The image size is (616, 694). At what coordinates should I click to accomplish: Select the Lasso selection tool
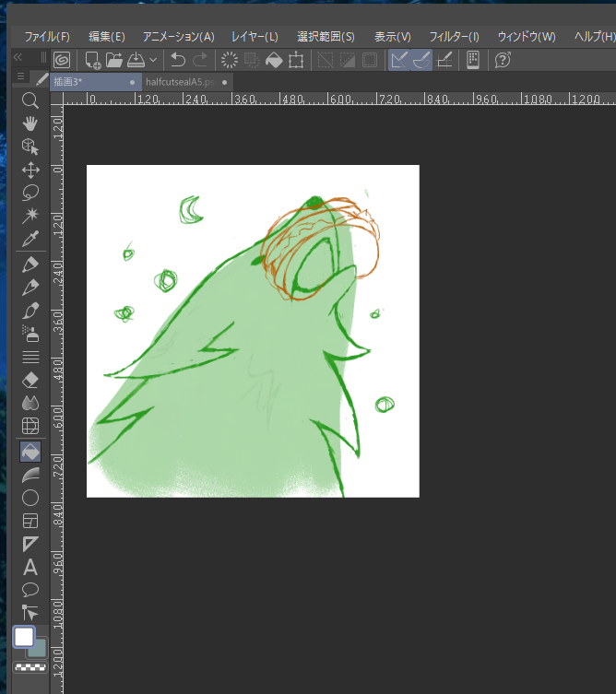(x=30, y=193)
